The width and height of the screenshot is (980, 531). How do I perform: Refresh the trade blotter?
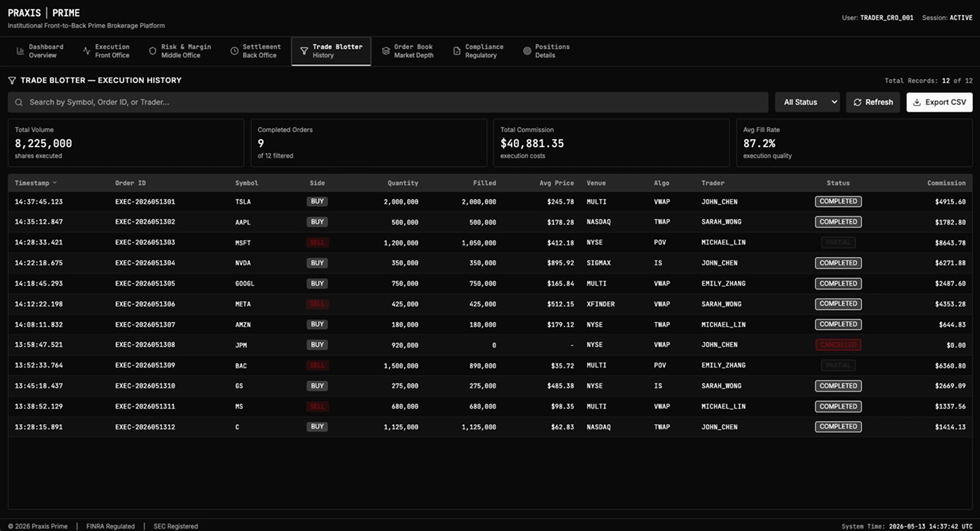pos(872,102)
